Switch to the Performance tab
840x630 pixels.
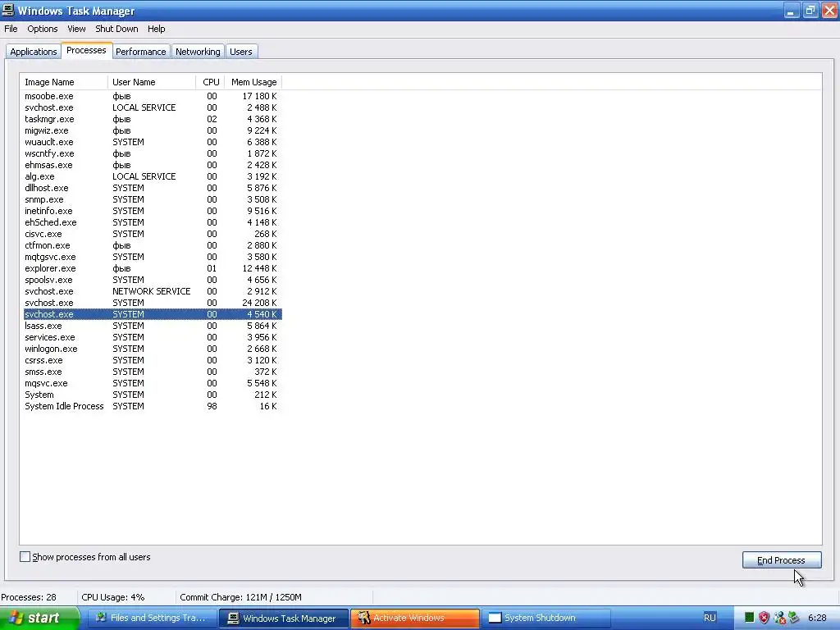pyautogui.click(x=141, y=52)
